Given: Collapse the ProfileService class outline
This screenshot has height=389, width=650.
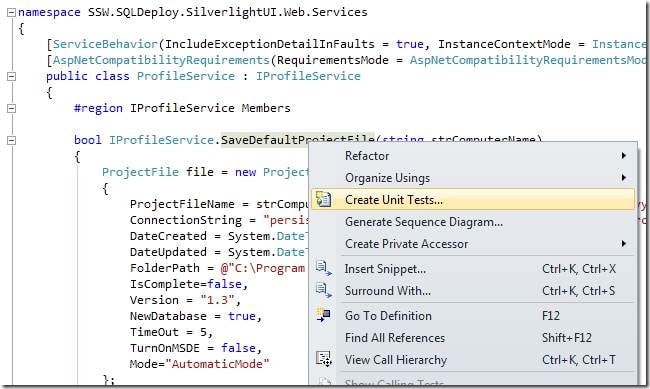Looking at the screenshot, I should coord(11,76).
